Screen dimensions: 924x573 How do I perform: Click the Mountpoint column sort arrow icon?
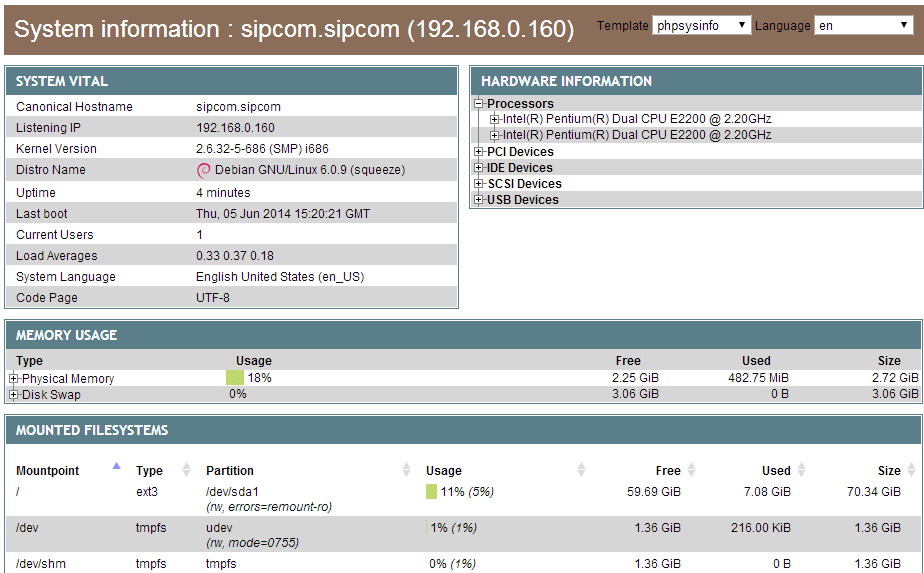coord(116,466)
